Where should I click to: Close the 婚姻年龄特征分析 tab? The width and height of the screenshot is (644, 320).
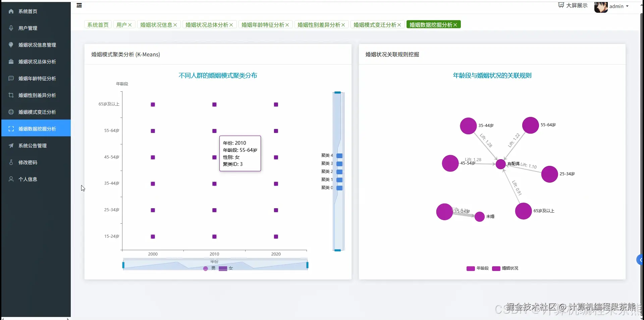click(x=287, y=25)
